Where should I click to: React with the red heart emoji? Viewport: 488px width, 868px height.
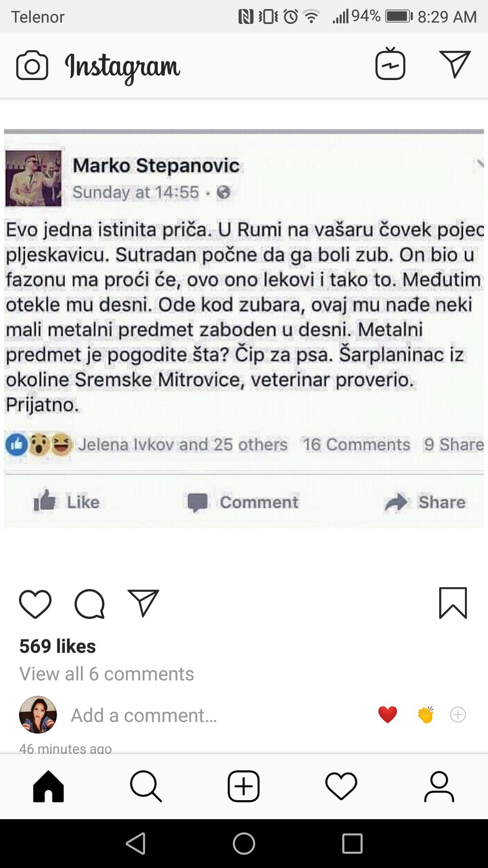point(387,715)
